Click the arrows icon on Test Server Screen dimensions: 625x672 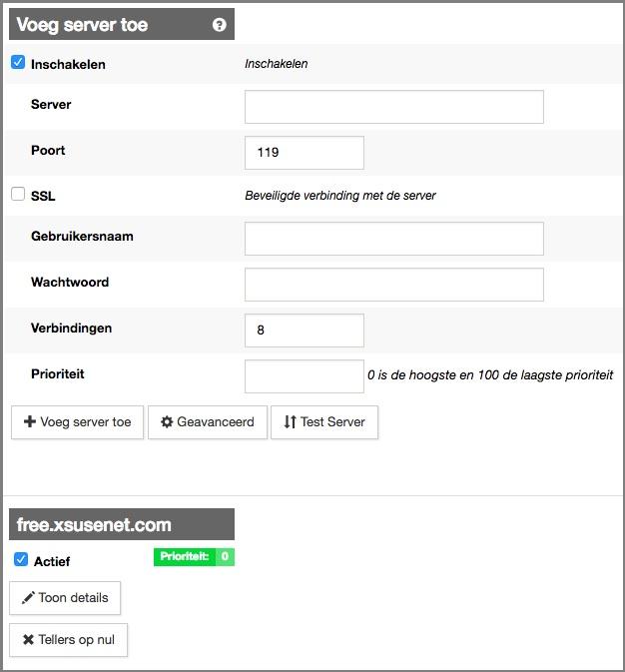coord(290,422)
